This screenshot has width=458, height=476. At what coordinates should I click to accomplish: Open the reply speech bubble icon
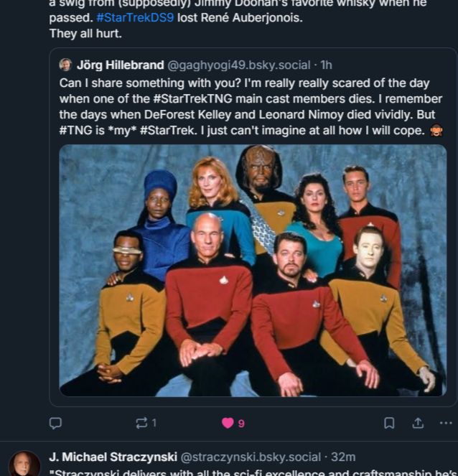[55, 423]
